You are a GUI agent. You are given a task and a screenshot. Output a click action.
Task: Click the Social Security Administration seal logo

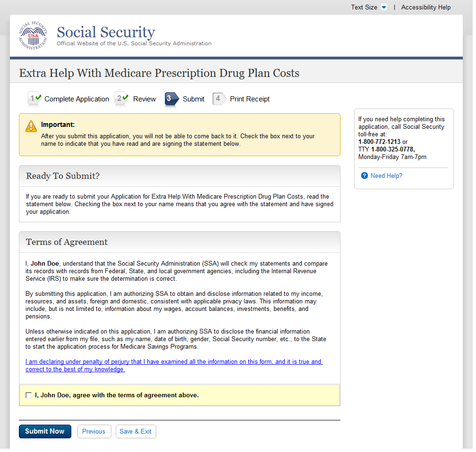coord(33,35)
